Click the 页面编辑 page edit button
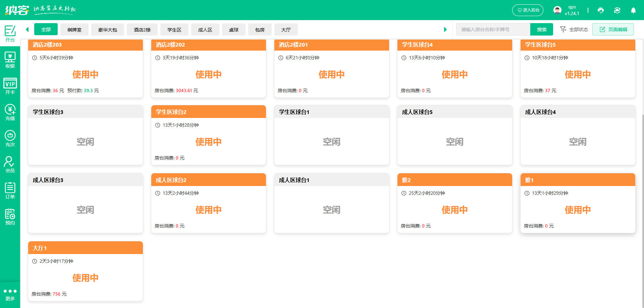 click(613, 29)
